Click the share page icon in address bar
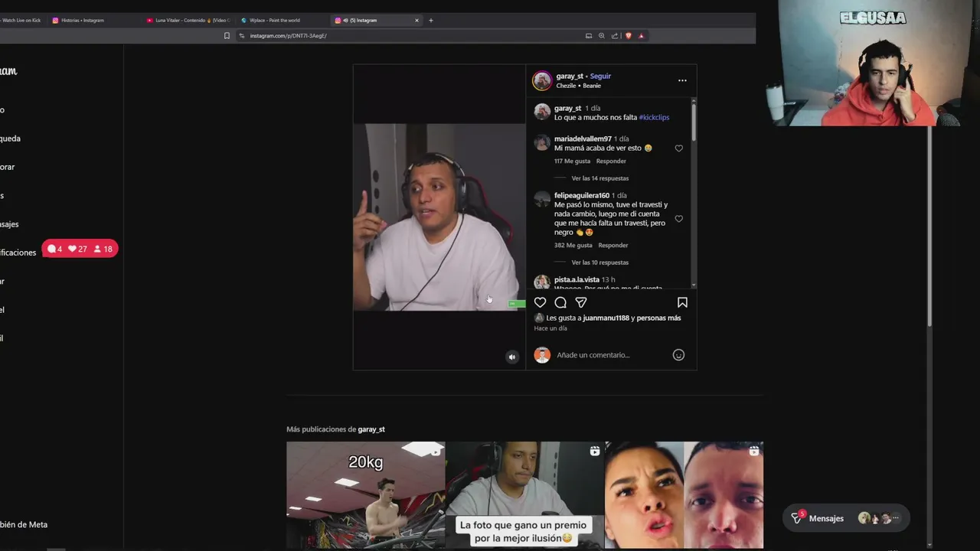Viewport: 980px width, 551px height. point(614,36)
